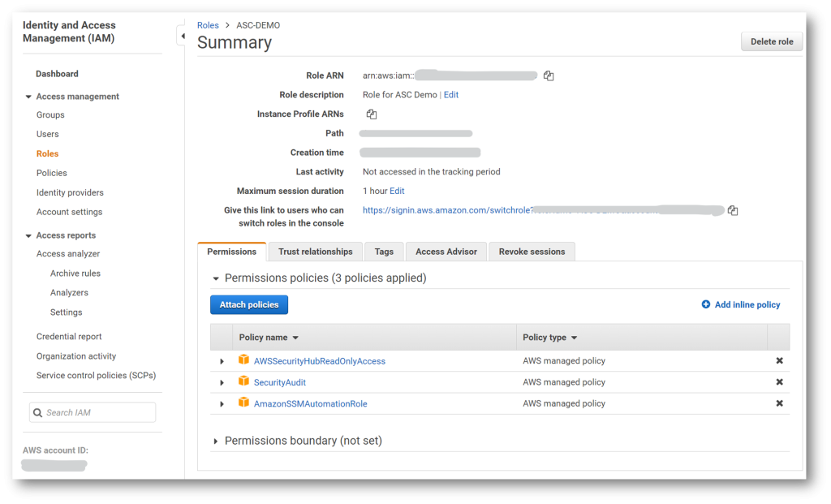Open Users in the sidebar
The image size is (831, 504).
pos(48,134)
